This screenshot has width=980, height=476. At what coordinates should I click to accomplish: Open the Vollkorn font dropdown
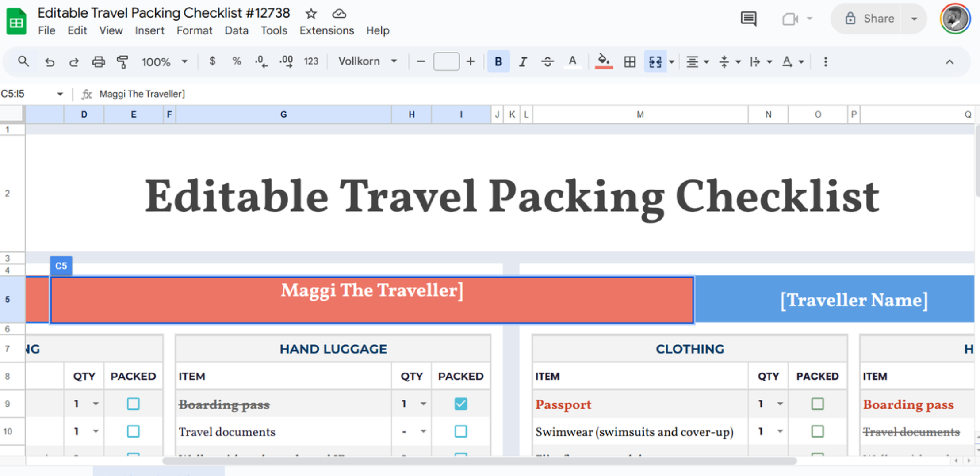coord(367,61)
